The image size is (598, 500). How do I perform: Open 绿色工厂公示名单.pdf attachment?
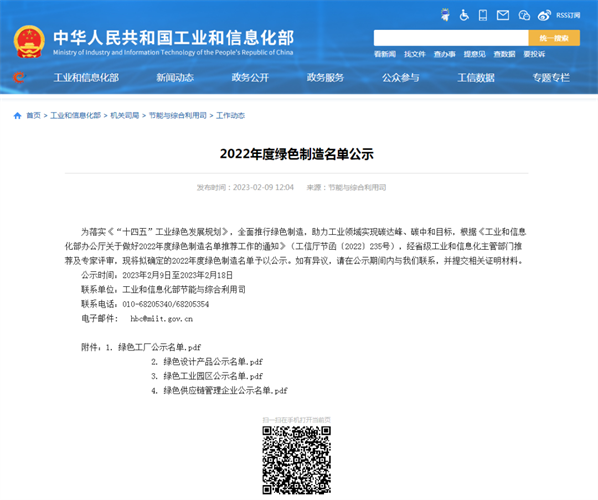(x=159, y=347)
